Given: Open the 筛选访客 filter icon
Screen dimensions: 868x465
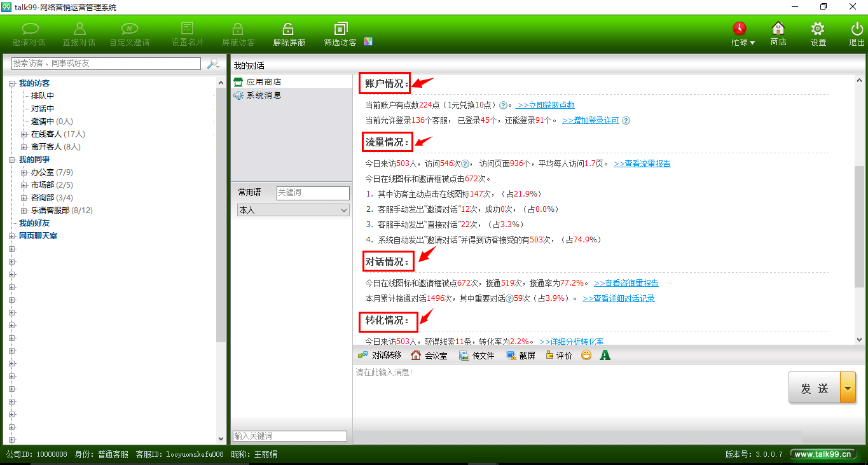Looking at the screenshot, I should [341, 29].
